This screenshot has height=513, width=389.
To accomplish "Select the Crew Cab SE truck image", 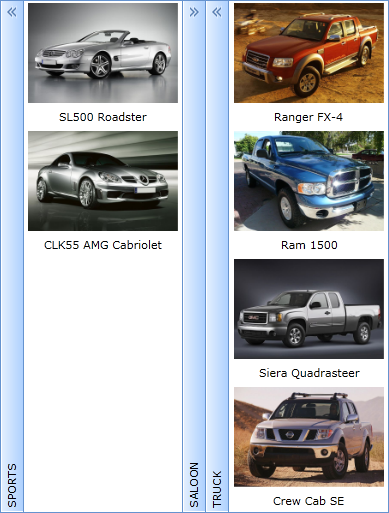I will pos(309,437).
